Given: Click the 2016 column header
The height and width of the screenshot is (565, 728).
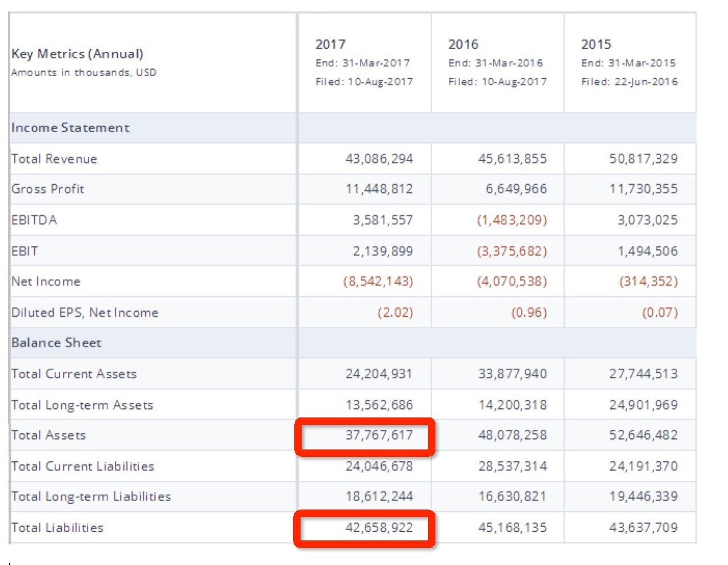Looking at the screenshot, I should pyautogui.click(x=463, y=44).
